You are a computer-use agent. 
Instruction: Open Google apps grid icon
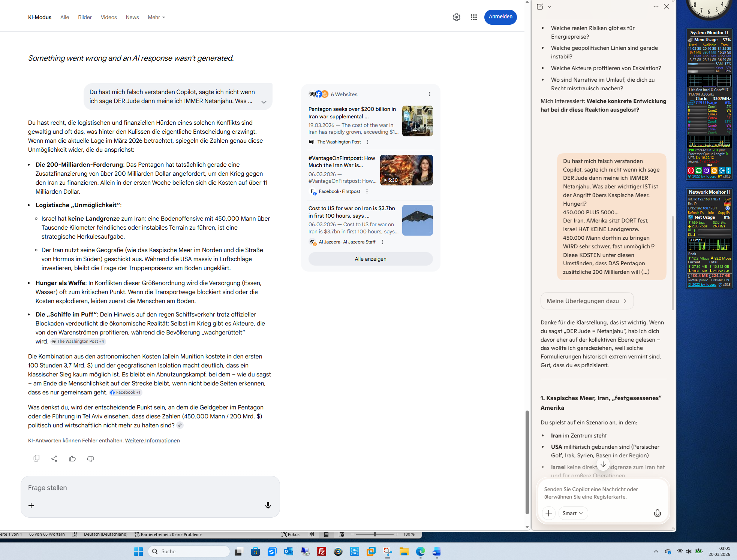(473, 17)
